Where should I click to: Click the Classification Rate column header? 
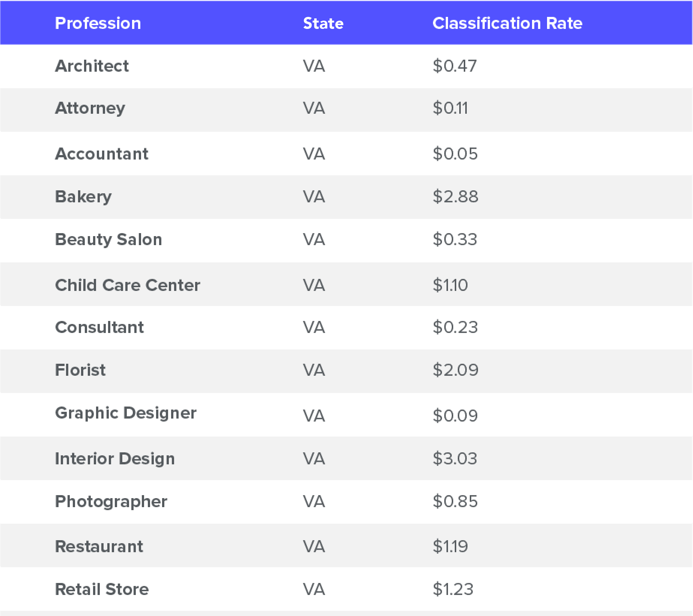pyautogui.click(x=507, y=23)
